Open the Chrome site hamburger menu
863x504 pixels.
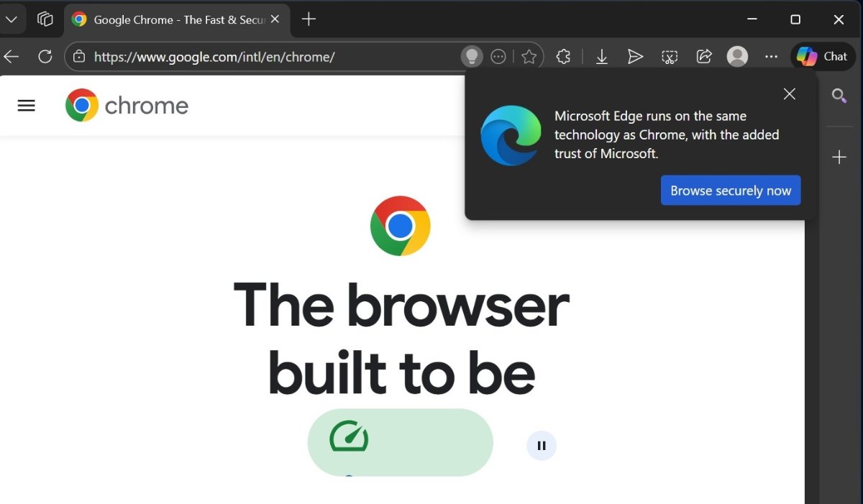point(27,106)
